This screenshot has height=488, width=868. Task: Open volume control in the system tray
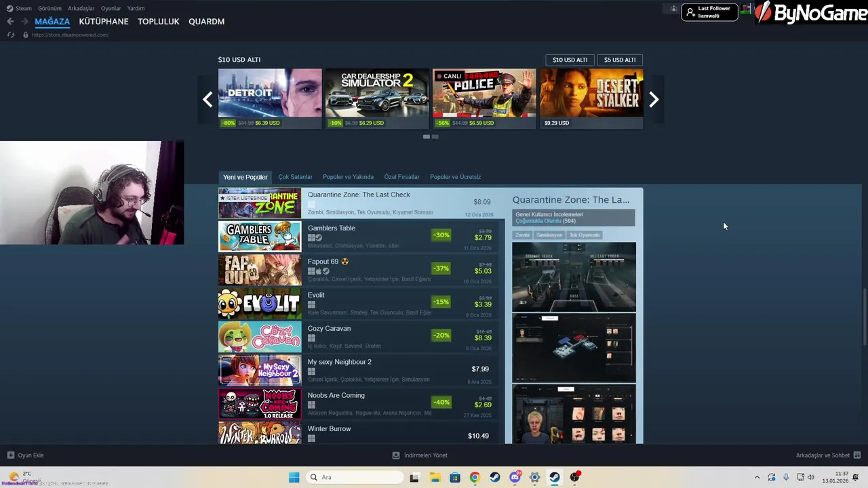(811, 477)
